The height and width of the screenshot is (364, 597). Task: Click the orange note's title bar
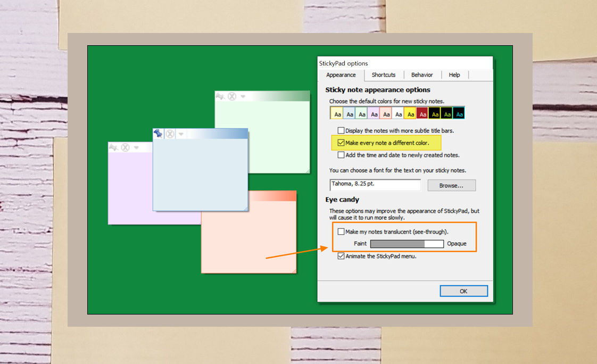[x=272, y=196]
